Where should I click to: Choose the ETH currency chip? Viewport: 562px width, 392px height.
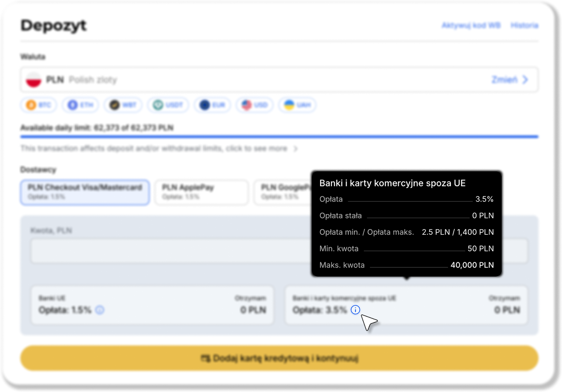80,105
